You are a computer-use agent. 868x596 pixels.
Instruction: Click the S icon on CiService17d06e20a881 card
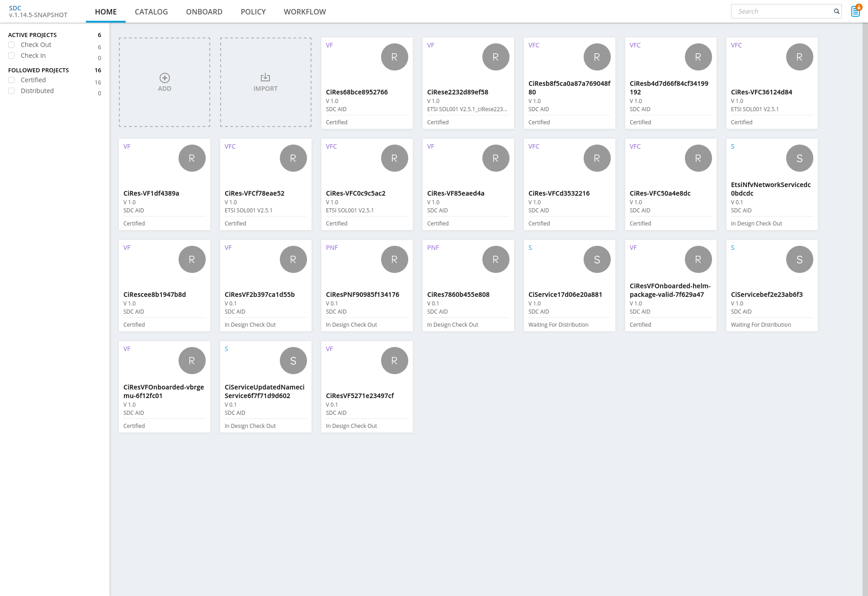click(x=597, y=259)
